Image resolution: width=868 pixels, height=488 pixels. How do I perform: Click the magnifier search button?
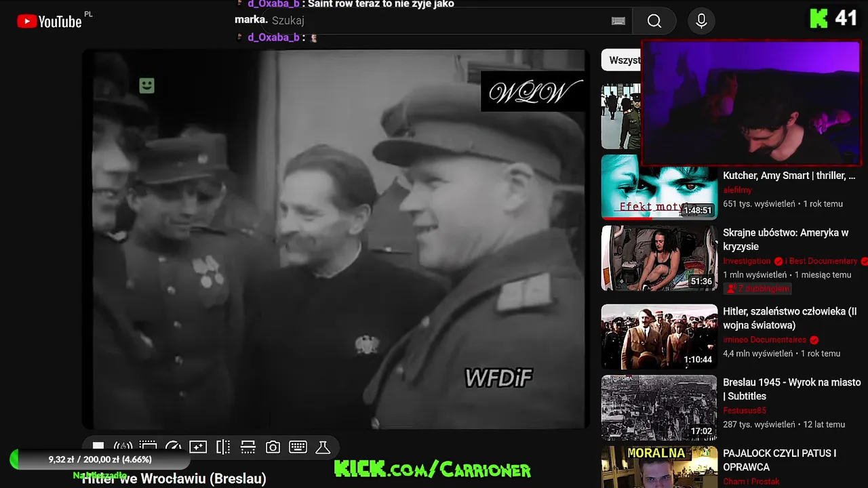654,21
